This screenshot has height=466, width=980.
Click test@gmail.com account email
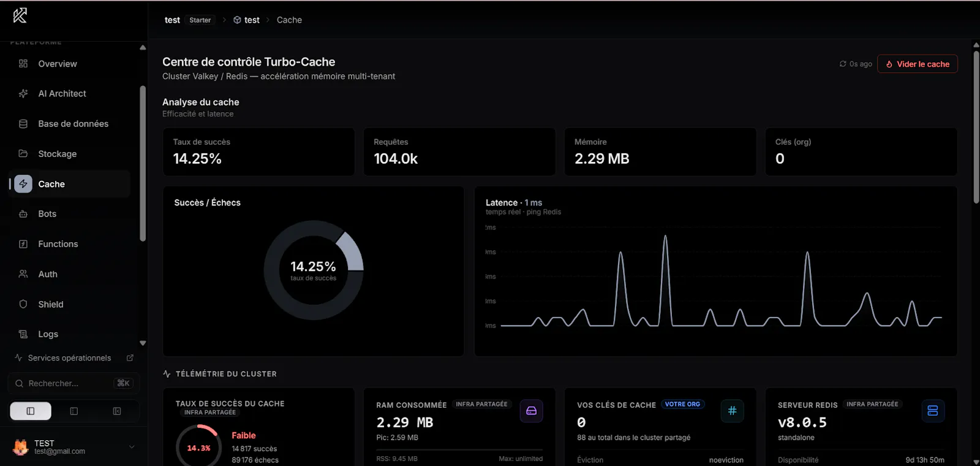[59, 451]
